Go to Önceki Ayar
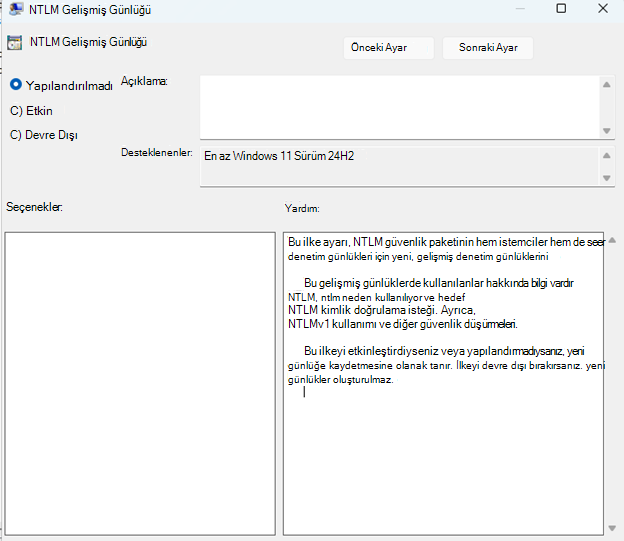Image resolution: width=624 pixels, height=541 pixels. point(388,48)
